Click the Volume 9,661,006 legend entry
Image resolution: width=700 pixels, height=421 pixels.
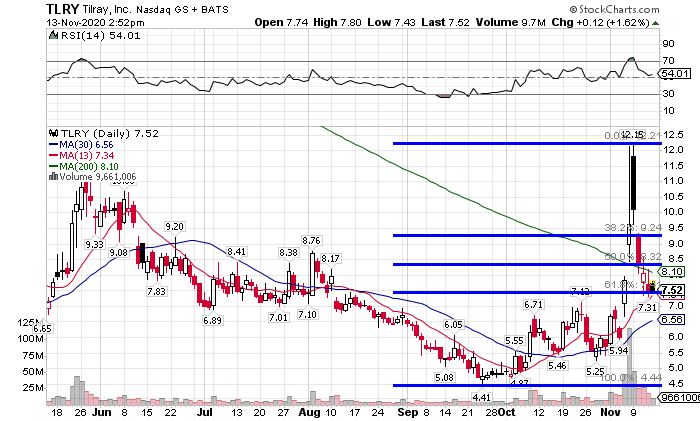[97, 177]
